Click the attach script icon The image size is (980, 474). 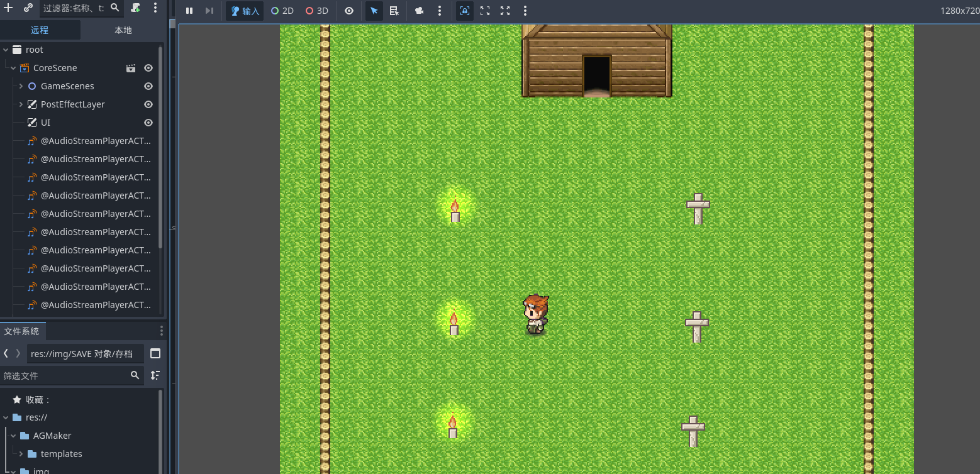coord(136,8)
